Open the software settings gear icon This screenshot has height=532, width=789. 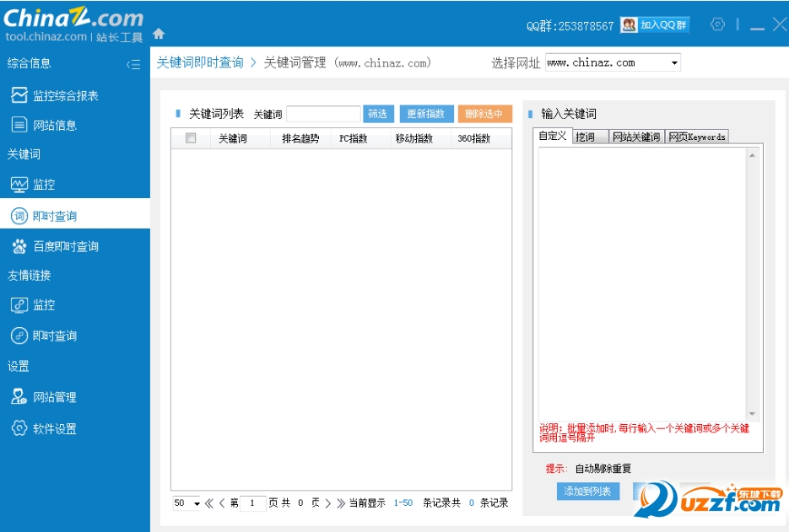click(19, 428)
